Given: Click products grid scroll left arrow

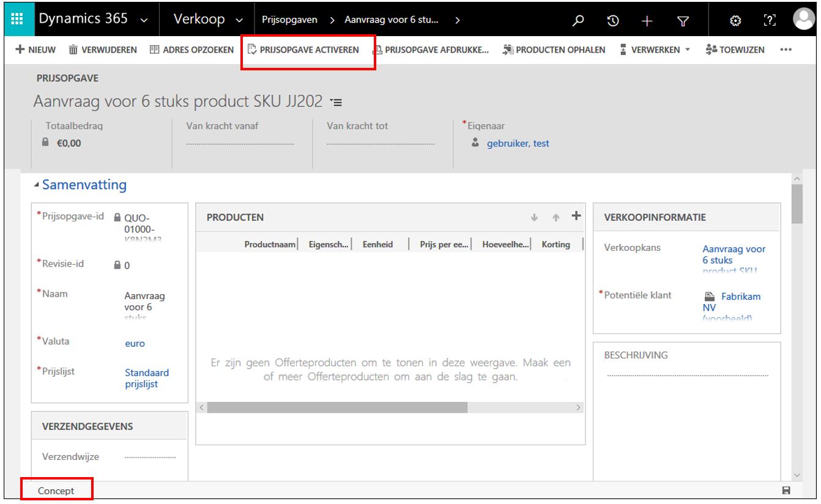Looking at the screenshot, I should (201, 407).
